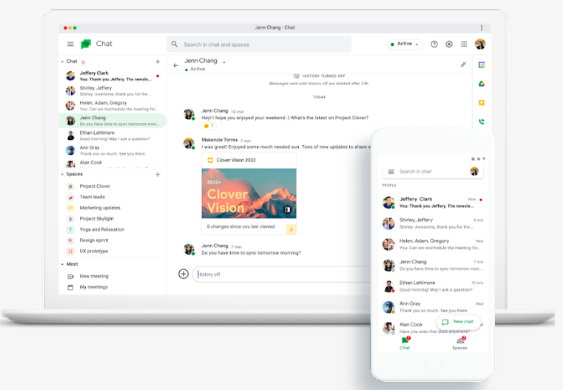Click the Search in chat and spaces field
Viewport: 563px width, 390px height.
pyautogui.click(x=259, y=44)
